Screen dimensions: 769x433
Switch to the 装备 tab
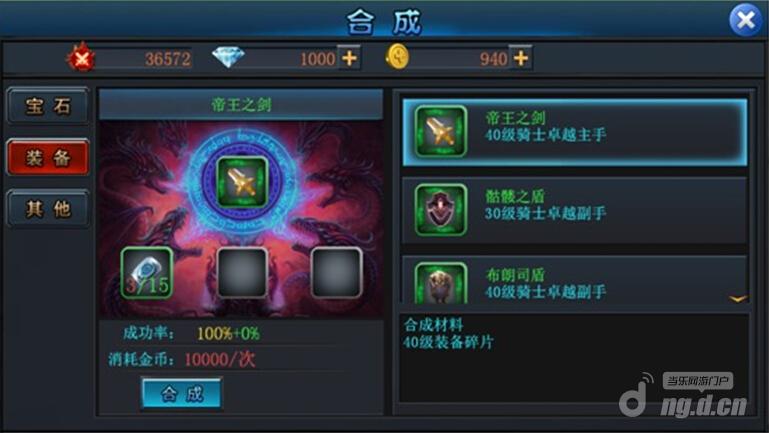point(48,157)
